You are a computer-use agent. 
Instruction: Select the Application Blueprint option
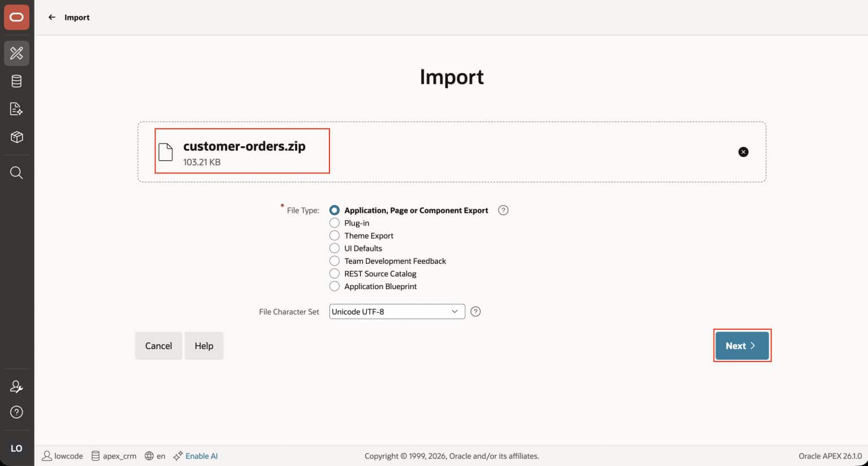tap(335, 286)
